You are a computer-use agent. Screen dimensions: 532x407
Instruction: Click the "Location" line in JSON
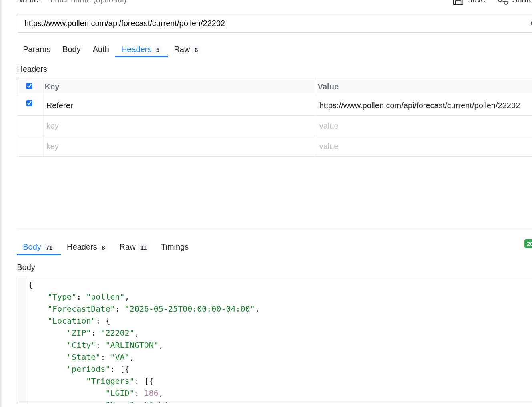click(79, 321)
